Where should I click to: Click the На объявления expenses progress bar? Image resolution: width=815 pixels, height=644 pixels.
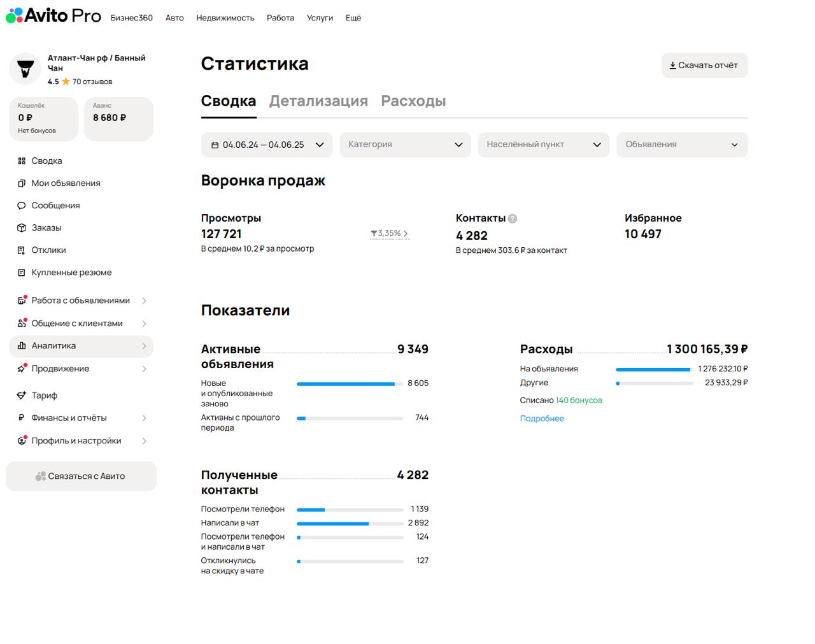[655, 369]
